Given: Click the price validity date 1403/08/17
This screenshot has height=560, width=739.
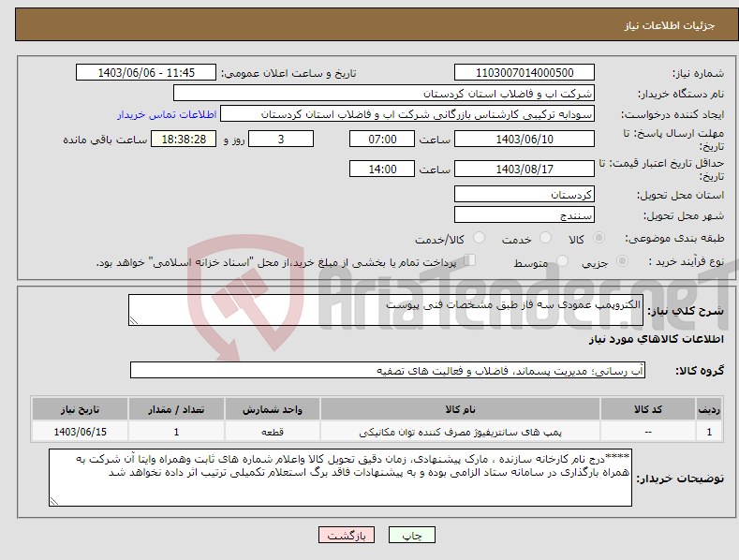Looking at the screenshot, I should [x=525, y=169].
